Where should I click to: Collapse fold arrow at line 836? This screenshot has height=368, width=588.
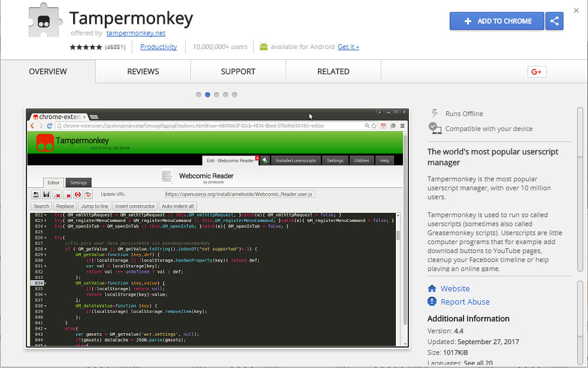tap(46, 294)
